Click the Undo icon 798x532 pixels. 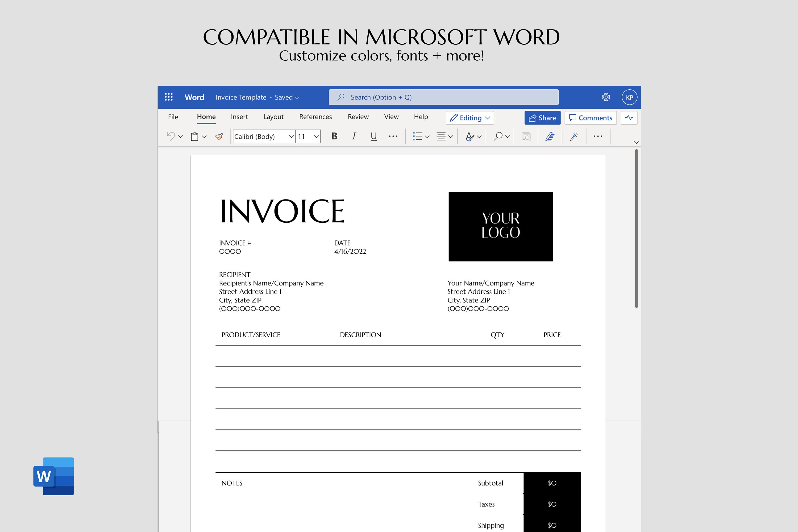tap(171, 136)
